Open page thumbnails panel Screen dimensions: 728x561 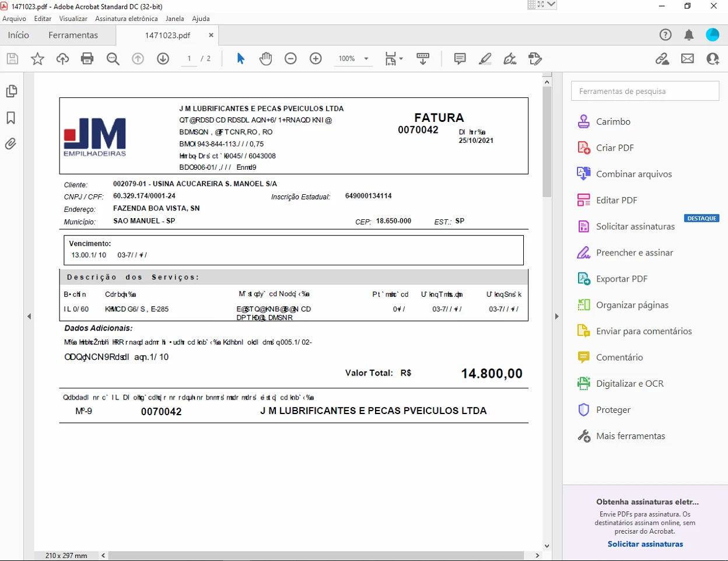[x=11, y=92]
